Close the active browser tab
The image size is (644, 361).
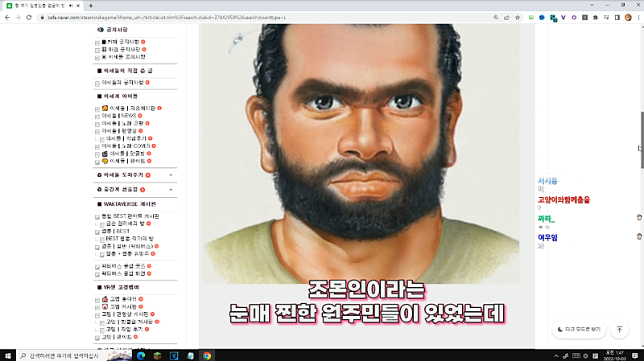pos(78,6)
